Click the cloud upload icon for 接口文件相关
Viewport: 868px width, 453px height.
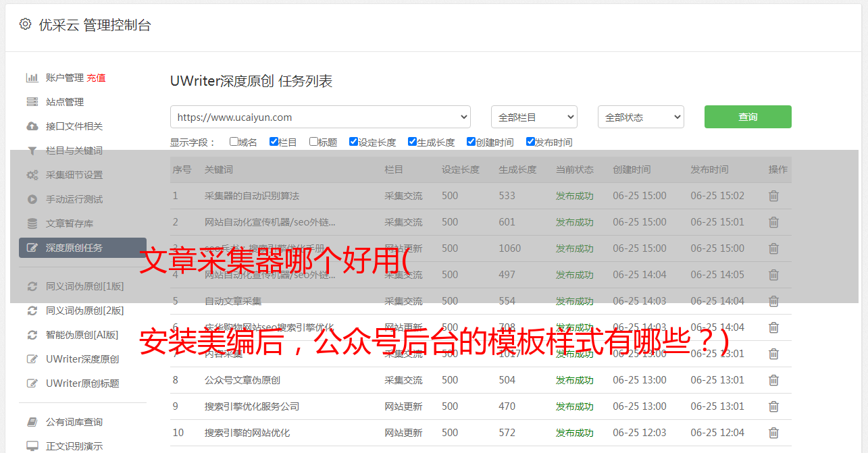32,126
